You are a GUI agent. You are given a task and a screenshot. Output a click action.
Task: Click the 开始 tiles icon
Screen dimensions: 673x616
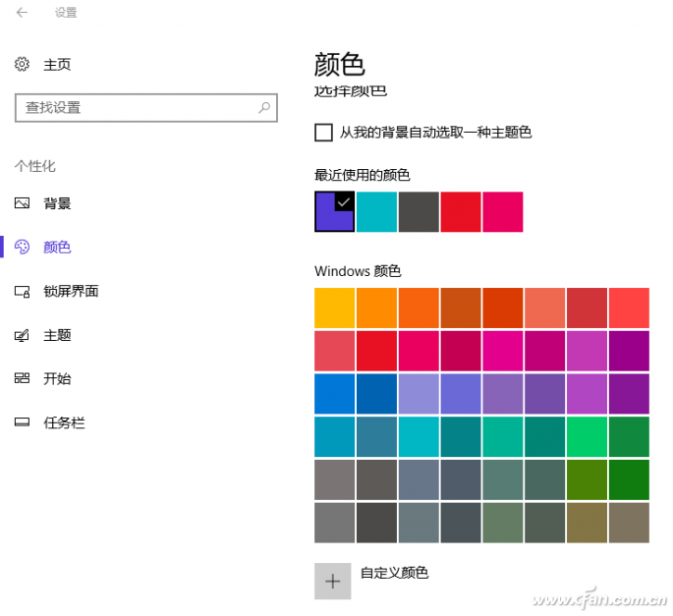(23, 378)
